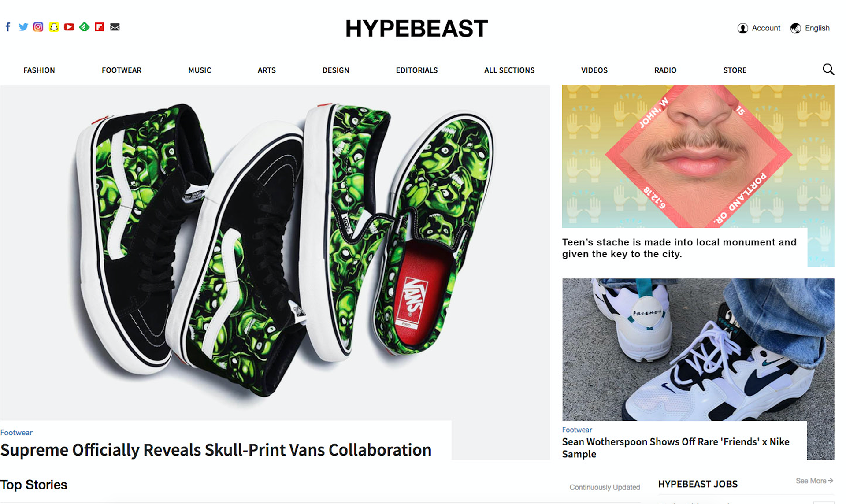Screen dimensions: 846x504
Task: Click the Friends x Nike sneaker thumbnail
Action: coord(698,349)
